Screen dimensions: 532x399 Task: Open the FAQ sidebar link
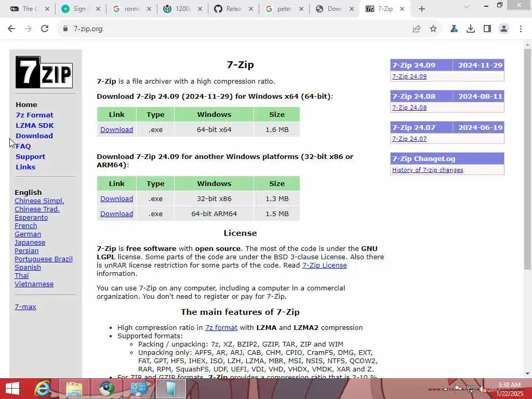[23, 146]
